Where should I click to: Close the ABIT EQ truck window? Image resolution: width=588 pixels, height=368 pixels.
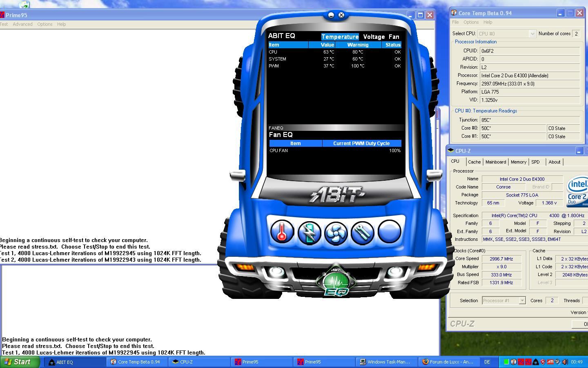(341, 15)
